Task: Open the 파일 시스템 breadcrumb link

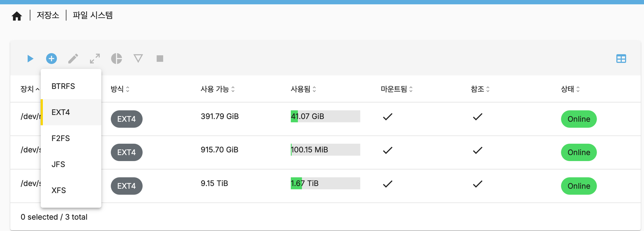Action: 93,15
